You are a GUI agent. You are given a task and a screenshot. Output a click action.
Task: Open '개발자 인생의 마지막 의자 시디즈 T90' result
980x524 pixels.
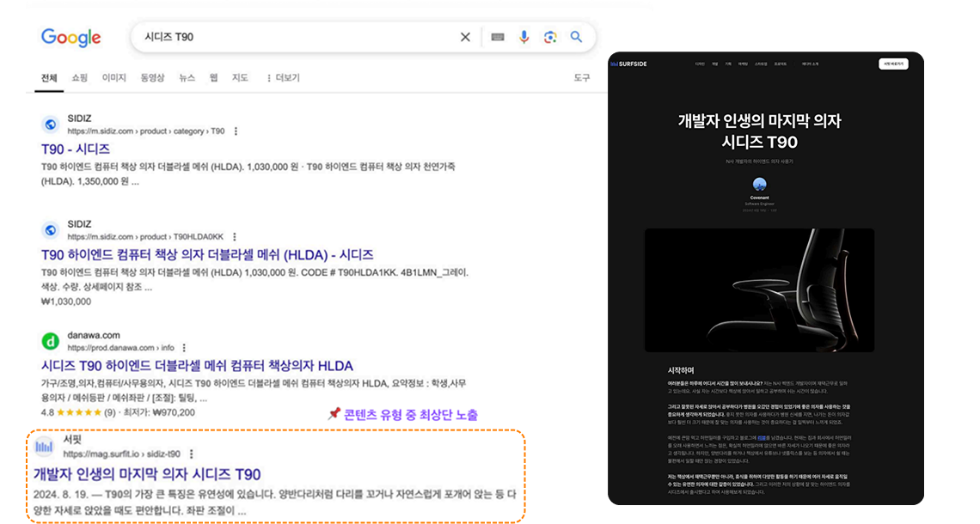point(147,474)
